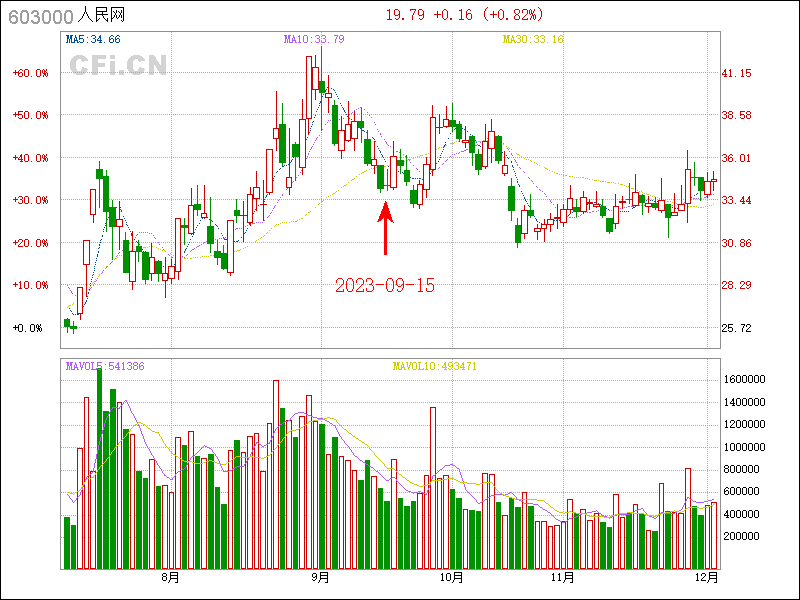800x600 pixels.
Task: Click the 28.29 price axis label
Action: pyautogui.click(x=736, y=285)
